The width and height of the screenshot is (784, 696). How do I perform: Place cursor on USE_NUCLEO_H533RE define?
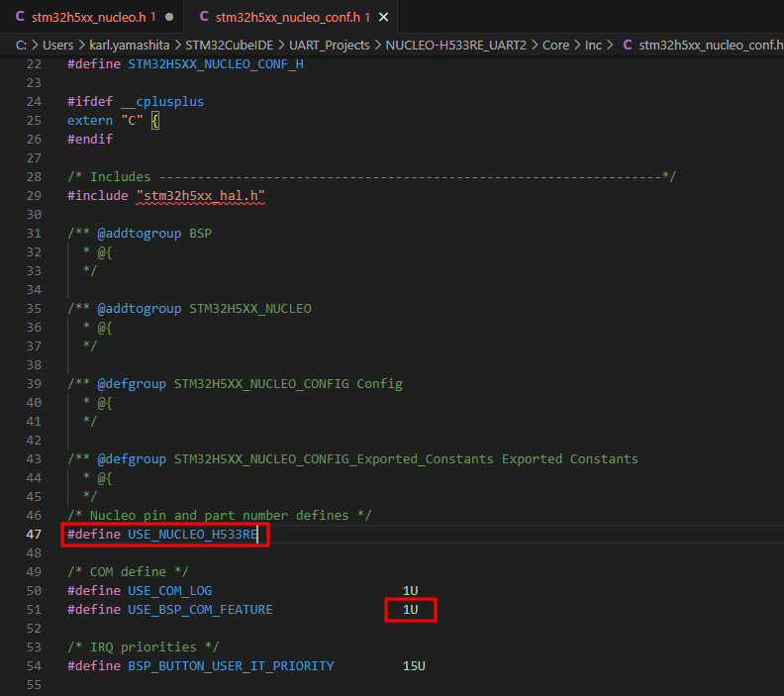[x=193, y=535]
